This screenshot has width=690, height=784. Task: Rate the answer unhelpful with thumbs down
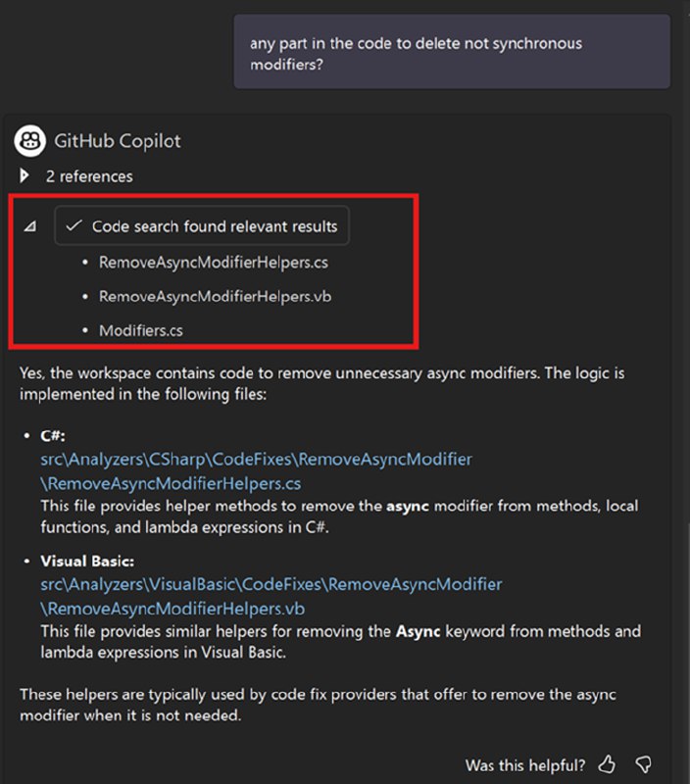click(x=645, y=764)
